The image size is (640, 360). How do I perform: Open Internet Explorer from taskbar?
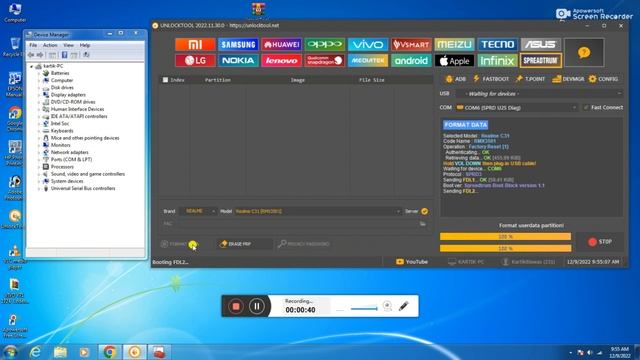(x=36, y=352)
